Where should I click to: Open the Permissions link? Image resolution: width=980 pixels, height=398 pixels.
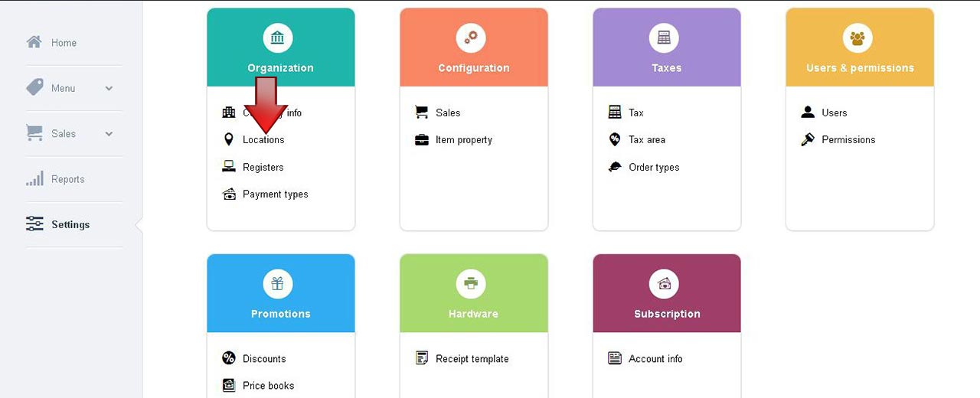pyautogui.click(x=848, y=140)
